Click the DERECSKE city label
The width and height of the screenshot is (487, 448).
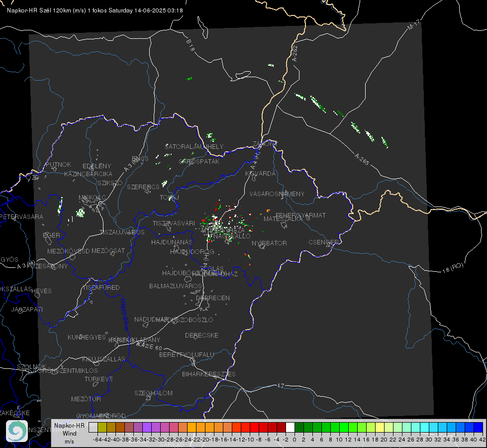[x=201, y=335]
